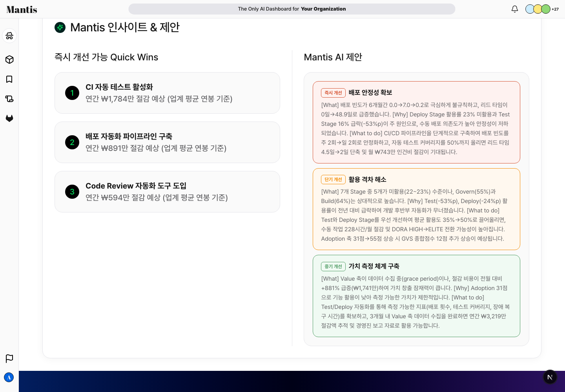The width and height of the screenshot is (565, 392).
Task: Click the '연간 ₩1,784만 절감 예상' text
Action: tap(126, 99)
